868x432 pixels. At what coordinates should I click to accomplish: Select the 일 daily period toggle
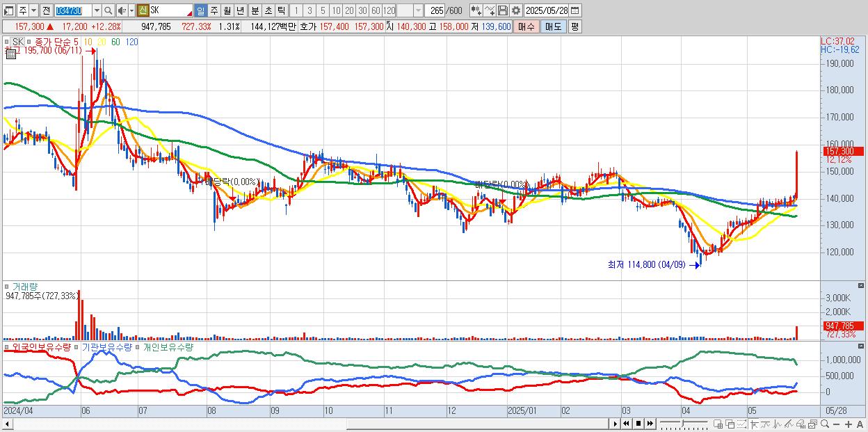pyautogui.click(x=200, y=10)
